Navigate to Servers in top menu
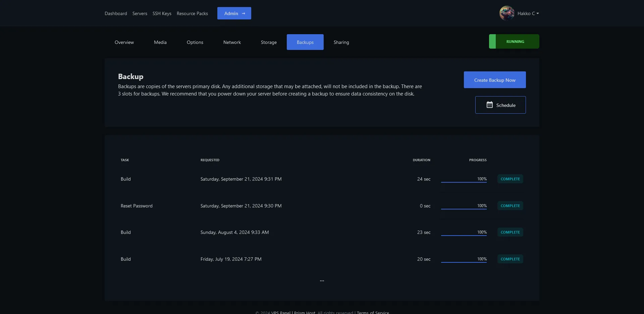The image size is (644, 314). click(140, 13)
